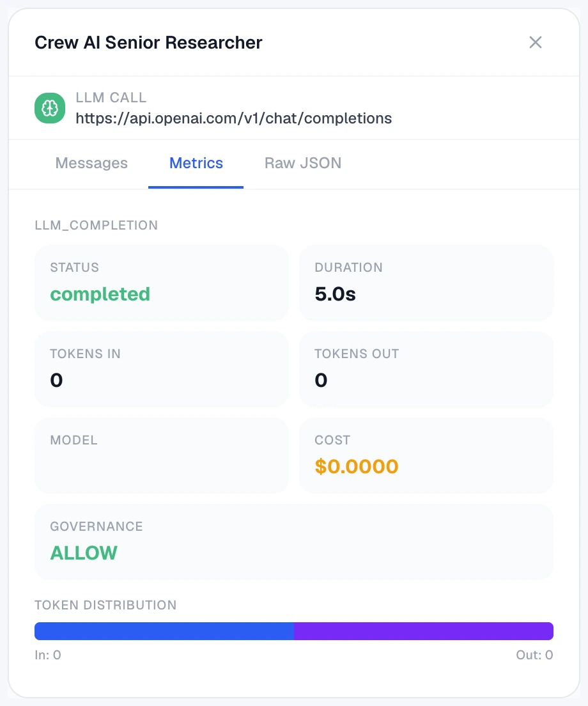Click the empty Model card
588x706 pixels.
(x=162, y=456)
